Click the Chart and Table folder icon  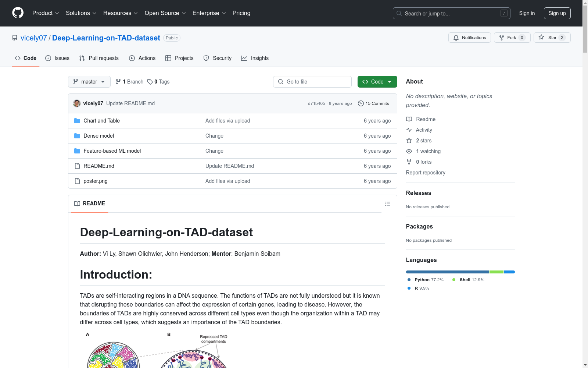pos(77,121)
